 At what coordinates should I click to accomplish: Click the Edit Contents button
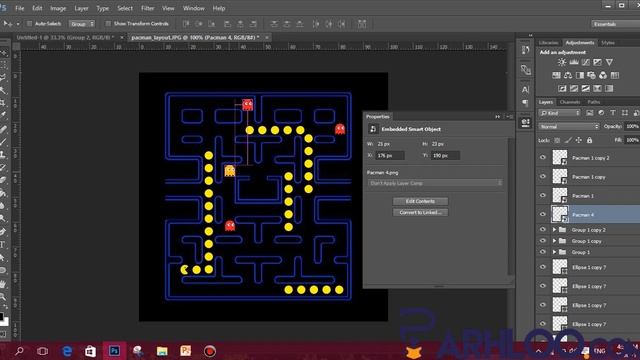pos(420,201)
